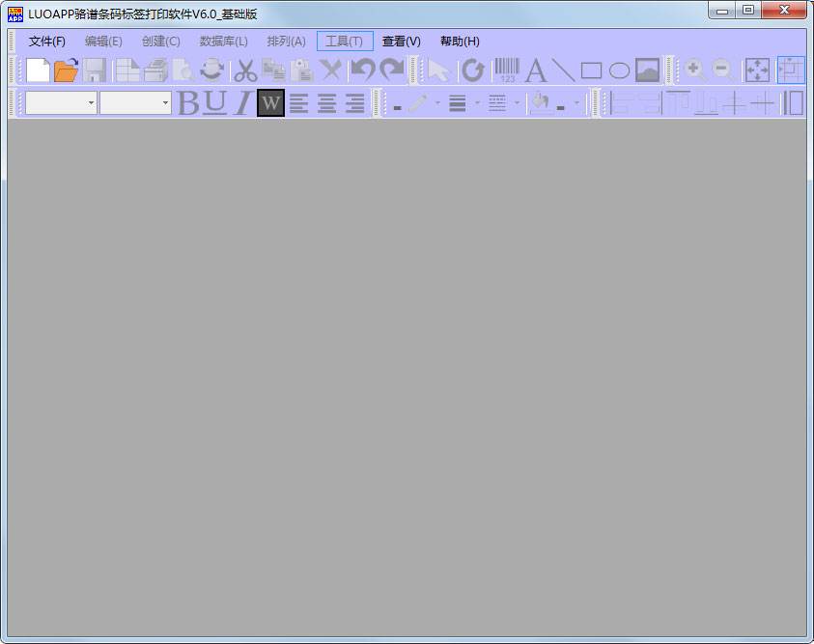Click the open file folder icon
Image resolution: width=814 pixels, height=644 pixels.
[x=66, y=70]
